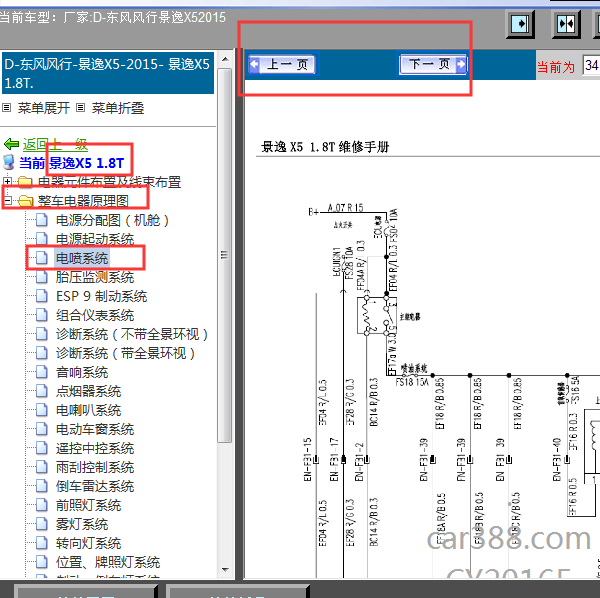Click the next page button 下一页
The image size is (600, 598).
tap(433, 64)
